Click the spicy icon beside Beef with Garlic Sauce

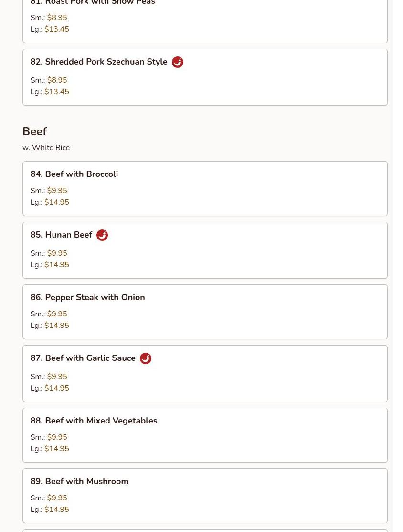click(x=146, y=358)
